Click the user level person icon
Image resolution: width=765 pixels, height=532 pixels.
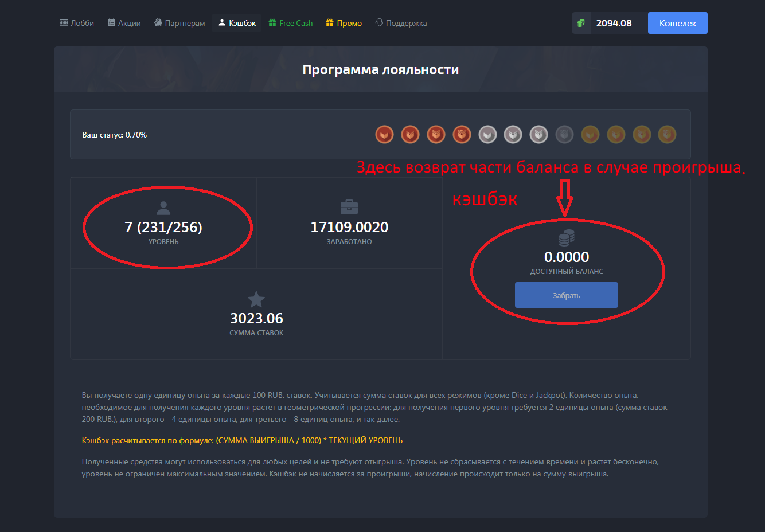(x=163, y=208)
